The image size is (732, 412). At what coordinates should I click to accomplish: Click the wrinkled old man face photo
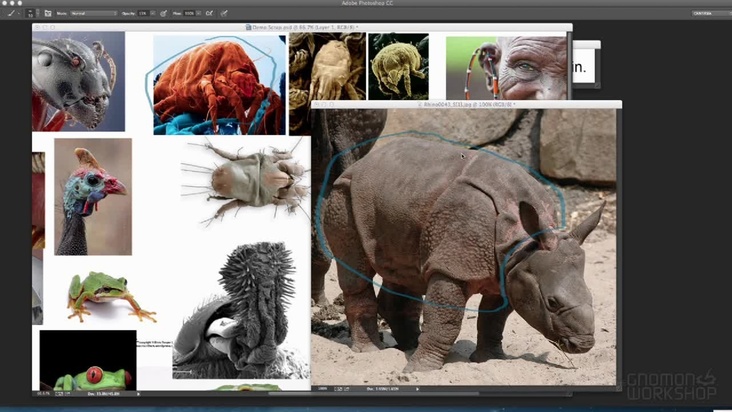point(507,68)
